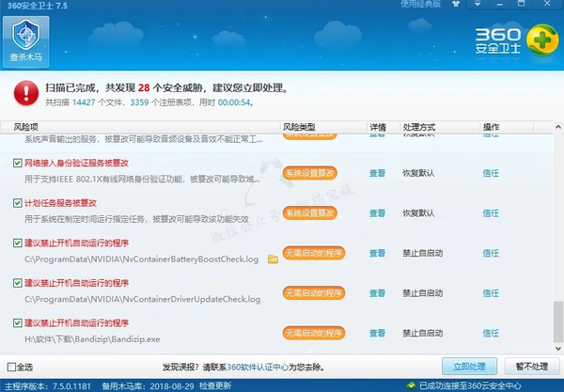Click the 处理方式 column header
This screenshot has width=564, height=392.
pos(419,126)
